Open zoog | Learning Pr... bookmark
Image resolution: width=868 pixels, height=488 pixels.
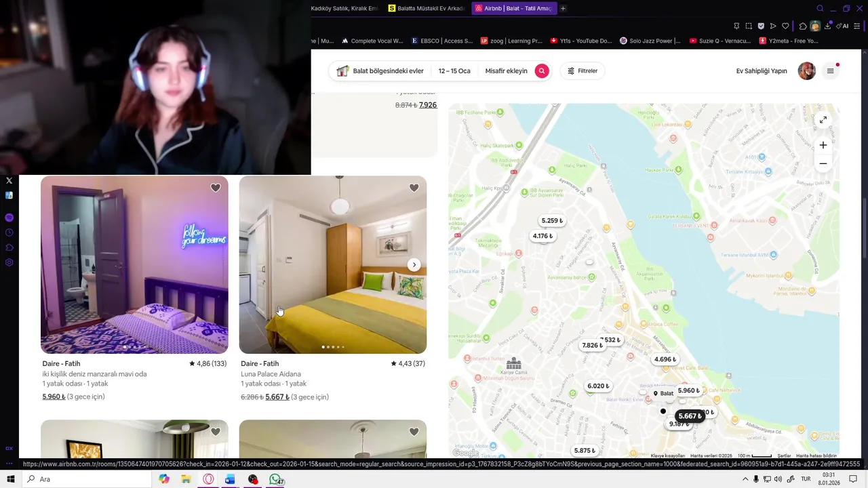511,41
